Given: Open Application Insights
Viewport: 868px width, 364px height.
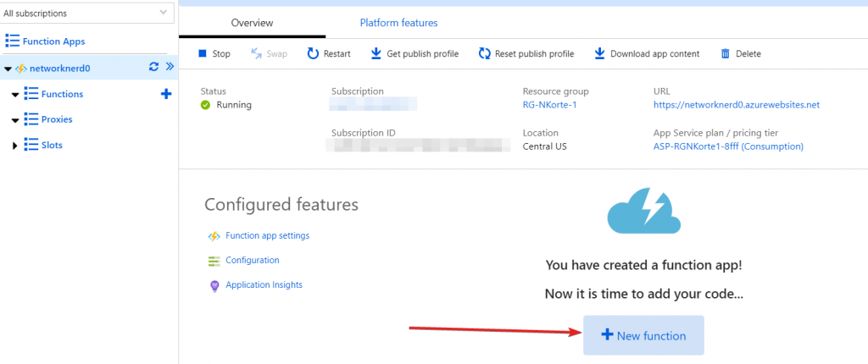Looking at the screenshot, I should click(264, 285).
